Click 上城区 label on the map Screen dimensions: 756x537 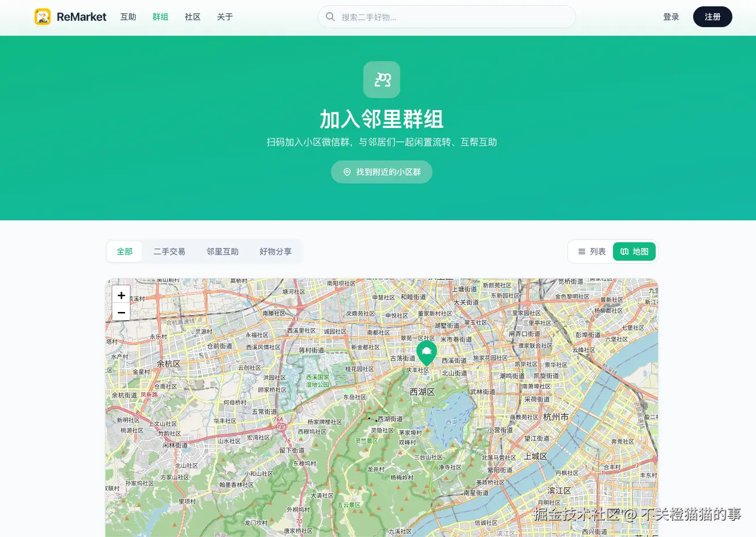(536, 456)
